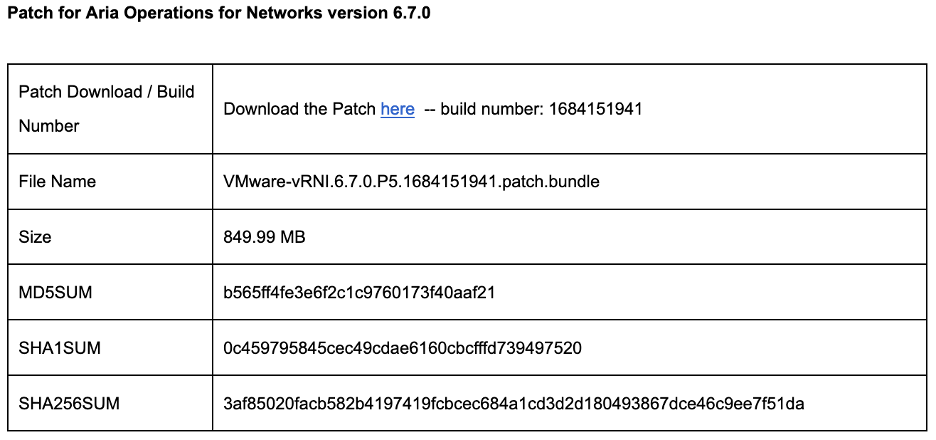Select the SHA256 hash starting with 3af85020
The width and height of the screenshot is (936, 440).
point(514,404)
